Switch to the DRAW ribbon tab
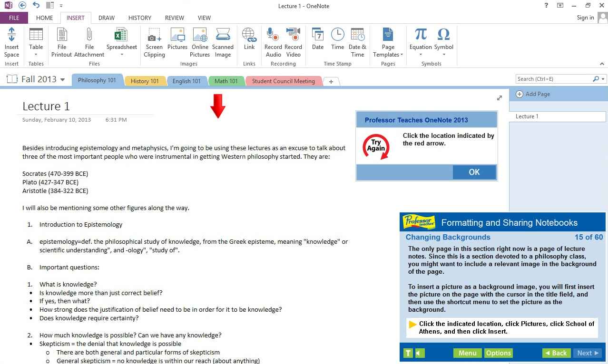This screenshot has width=608, height=364. pyautogui.click(x=106, y=18)
